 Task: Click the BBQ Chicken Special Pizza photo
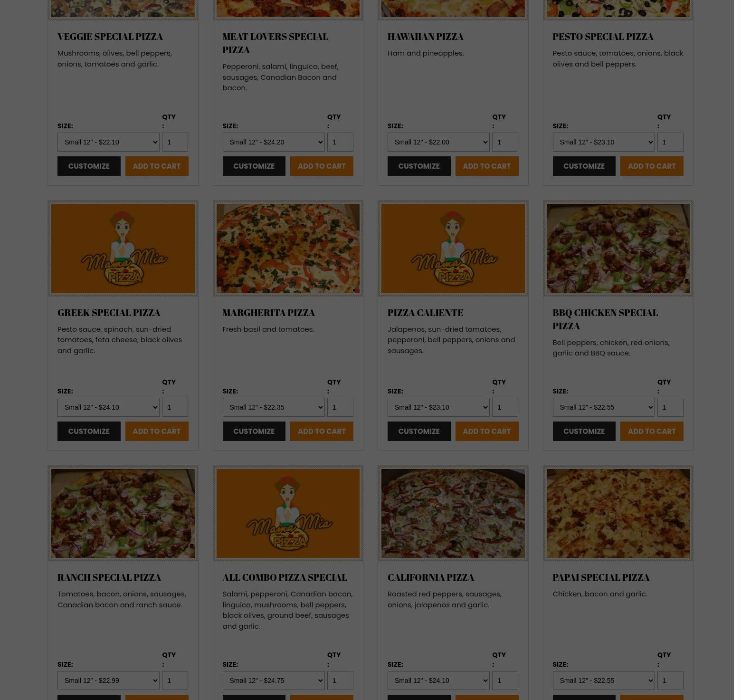tap(618, 249)
